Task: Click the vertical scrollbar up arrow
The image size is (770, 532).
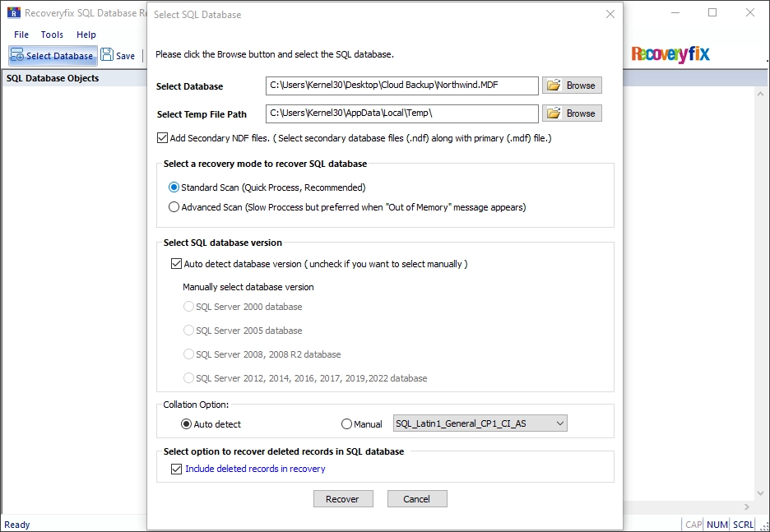Action: (x=761, y=93)
